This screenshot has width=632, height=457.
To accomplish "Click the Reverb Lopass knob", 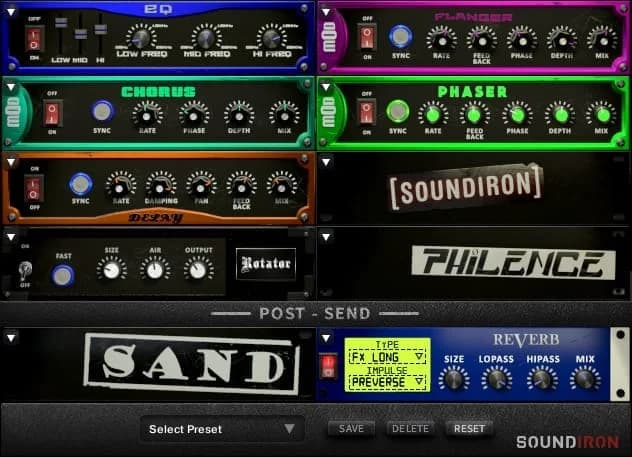I will (x=496, y=377).
